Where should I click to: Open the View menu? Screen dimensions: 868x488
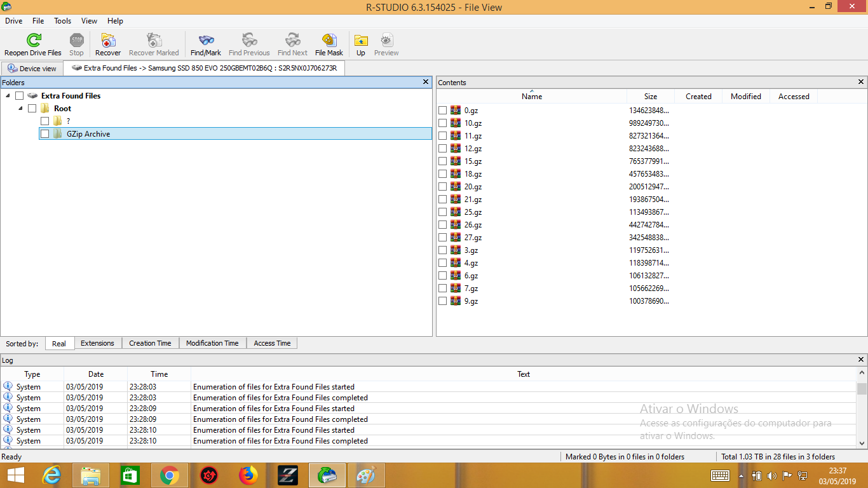click(90, 21)
